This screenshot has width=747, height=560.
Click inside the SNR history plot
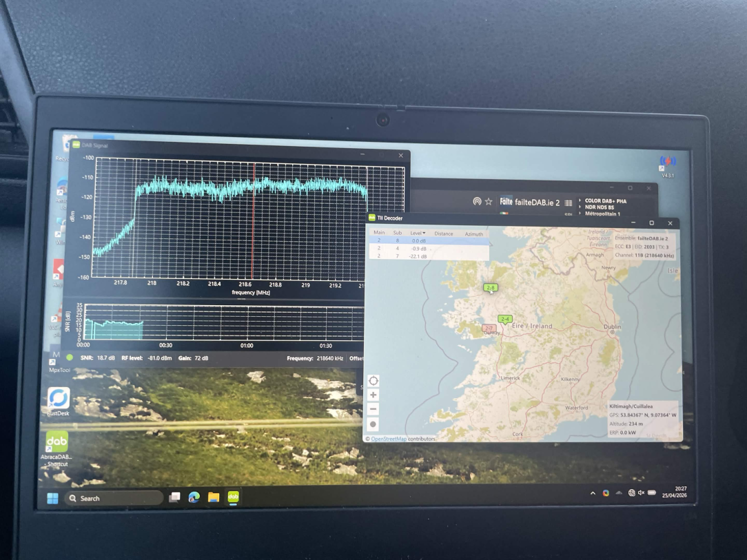224,322
